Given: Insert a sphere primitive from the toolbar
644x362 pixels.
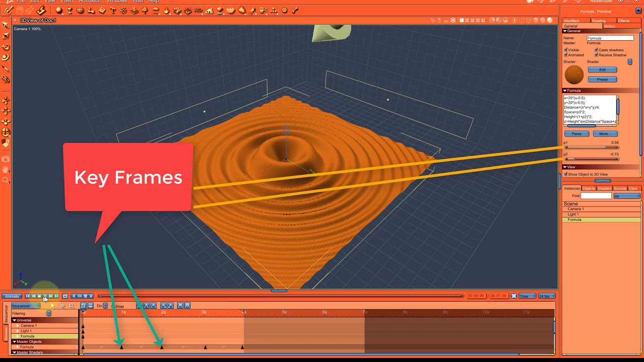Looking at the screenshot, I should 59,10.
